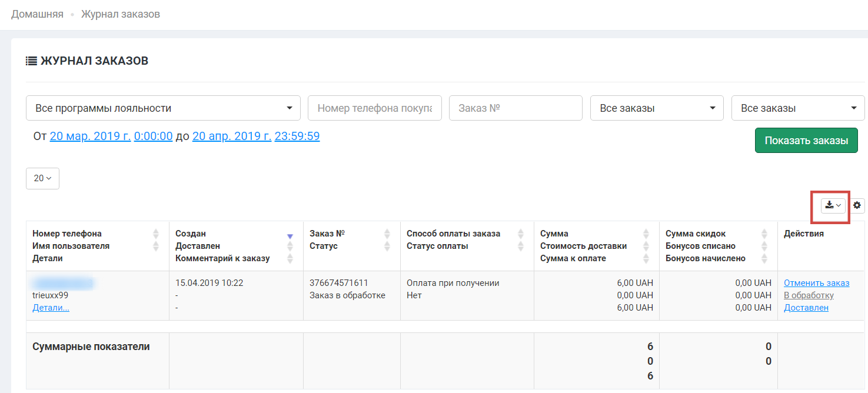Go to Домашняя breadcrumb
The width and height of the screenshot is (868, 393).
(37, 14)
